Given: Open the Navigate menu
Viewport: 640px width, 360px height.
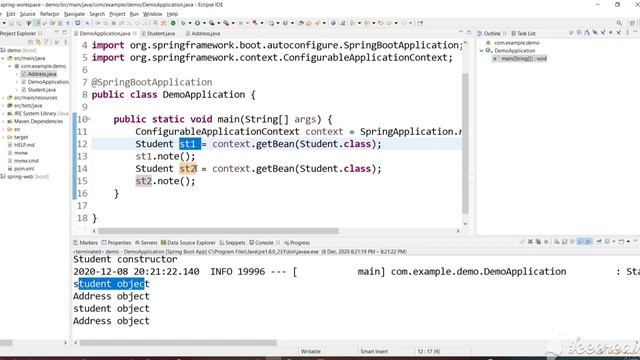Looking at the screenshot, I should pyautogui.click(x=74, y=14).
